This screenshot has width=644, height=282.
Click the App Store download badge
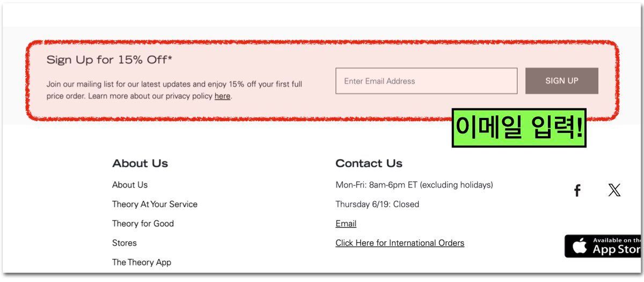click(x=604, y=246)
